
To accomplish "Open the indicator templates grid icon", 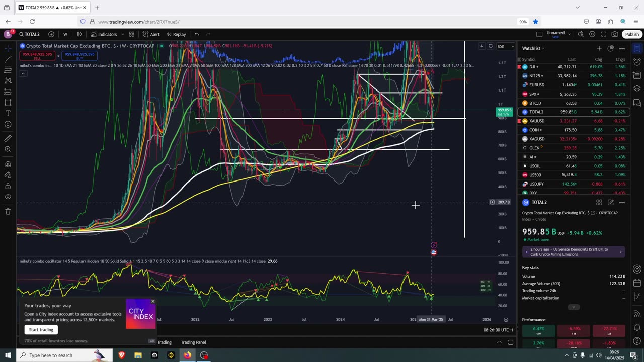I will click(x=131, y=34).
